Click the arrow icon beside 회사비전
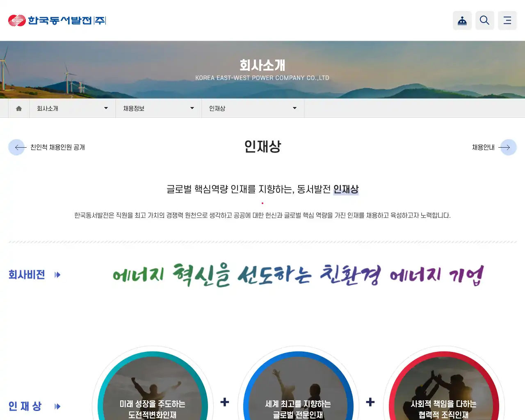Viewport: 525px width, 420px height. click(57, 275)
